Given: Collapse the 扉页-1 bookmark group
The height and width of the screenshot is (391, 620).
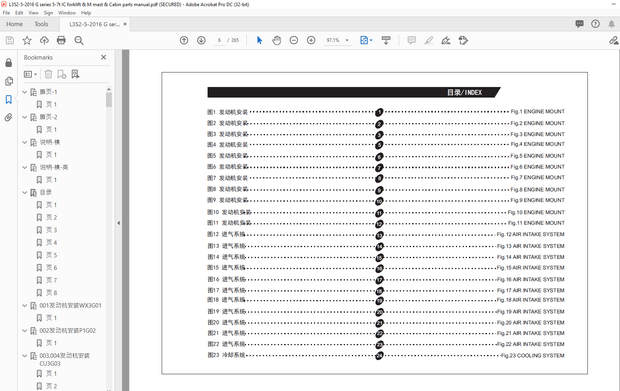Looking at the screenshot, I should point(25,92).
